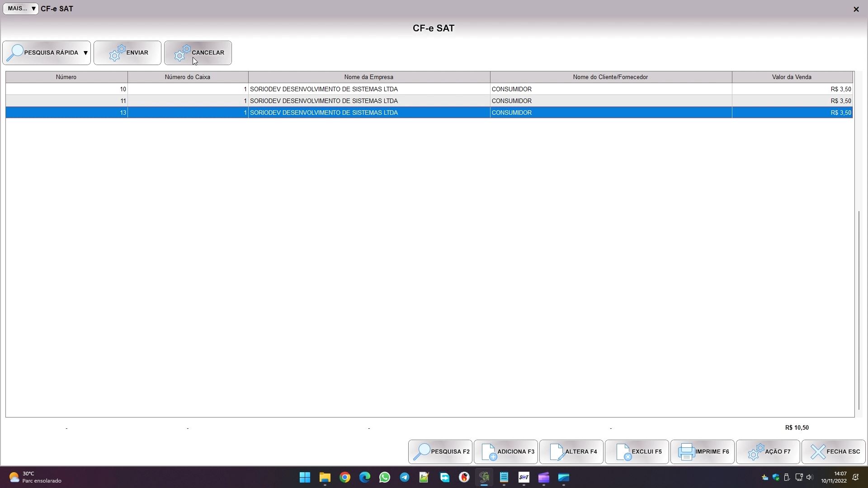Open Google Chrome from taskbar

click(x=345, y=478)
